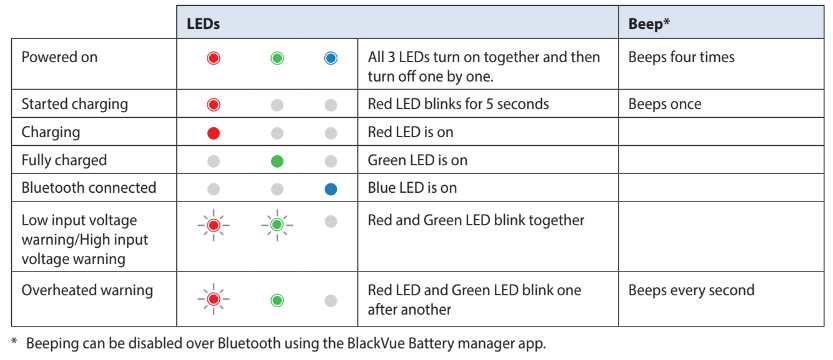Select the blinking red LED in Started charging row
This screenshot has width=833, height=360.
[214, 105]
